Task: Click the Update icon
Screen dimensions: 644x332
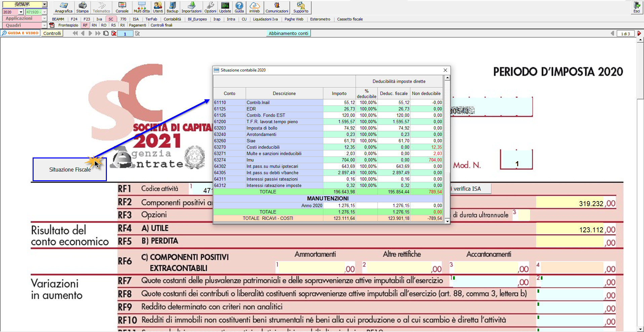Action: pyautogui.click(x=225, y=7)
